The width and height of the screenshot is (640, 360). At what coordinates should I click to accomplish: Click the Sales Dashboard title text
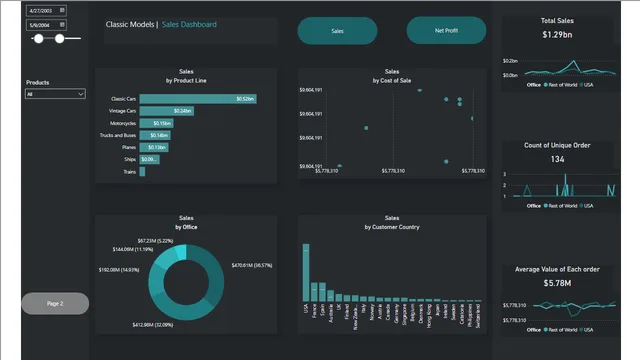(x=189, y=24)
